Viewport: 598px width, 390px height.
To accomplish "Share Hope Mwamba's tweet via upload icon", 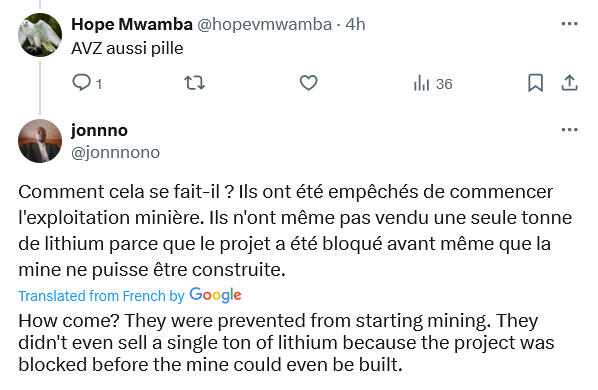I will tap(569, 83).
